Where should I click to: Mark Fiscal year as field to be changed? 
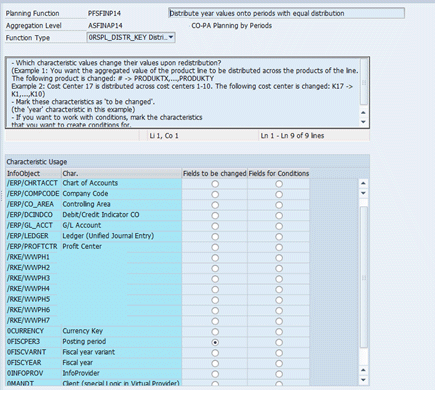click(215, 364)
